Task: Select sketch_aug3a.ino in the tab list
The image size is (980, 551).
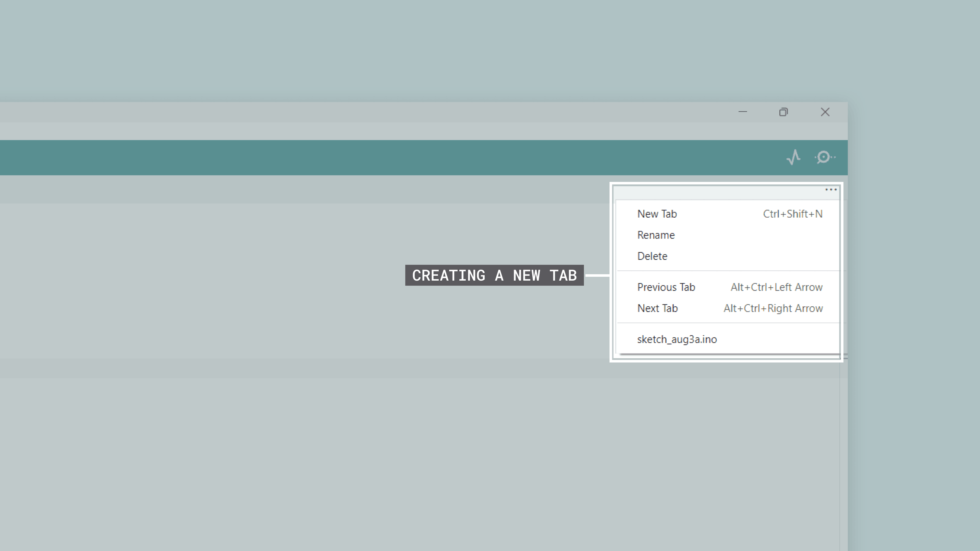Action: pyautogui.click(x=677, y=339)
